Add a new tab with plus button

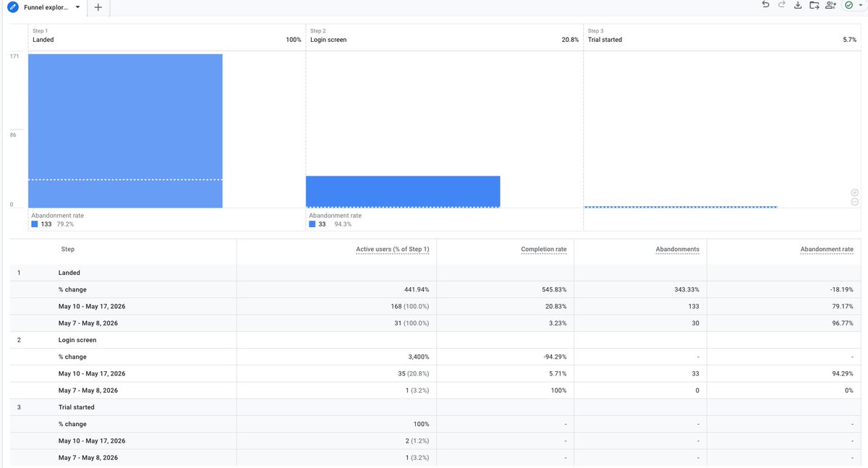98,7
